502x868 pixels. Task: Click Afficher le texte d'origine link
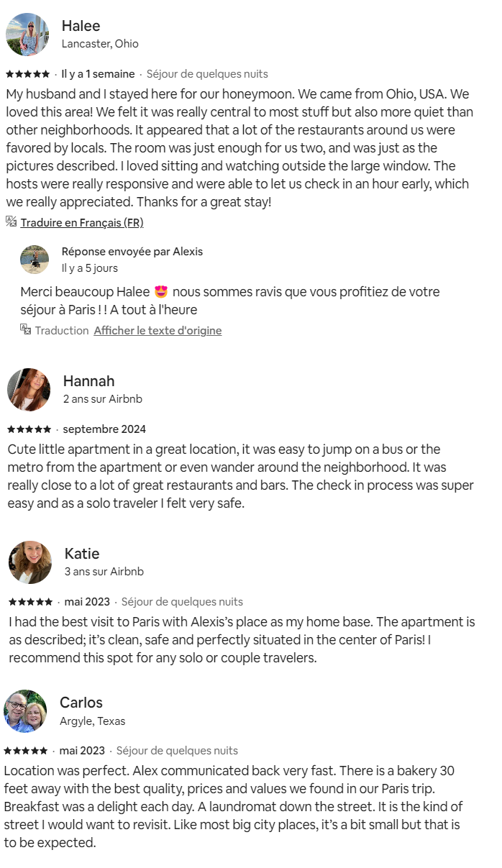158,331
